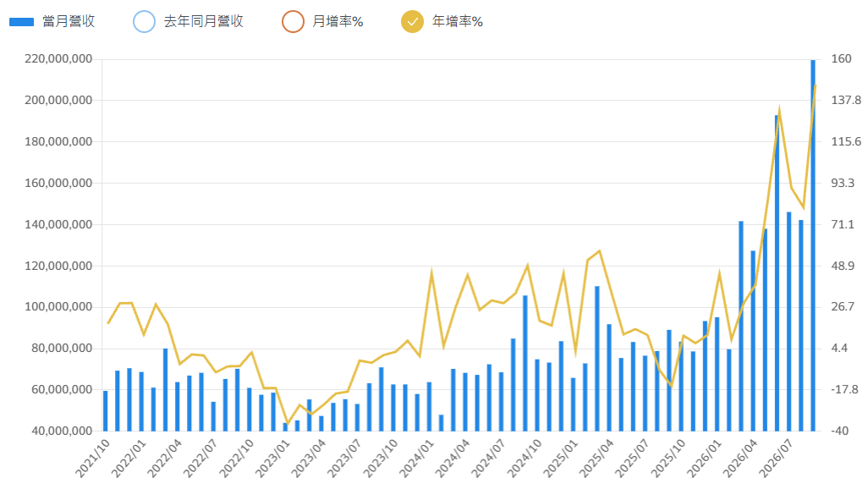The height and width of the screenshot is (489, 868).
Task: Select the 48.9 right axis value
Action: pos(843,266)
